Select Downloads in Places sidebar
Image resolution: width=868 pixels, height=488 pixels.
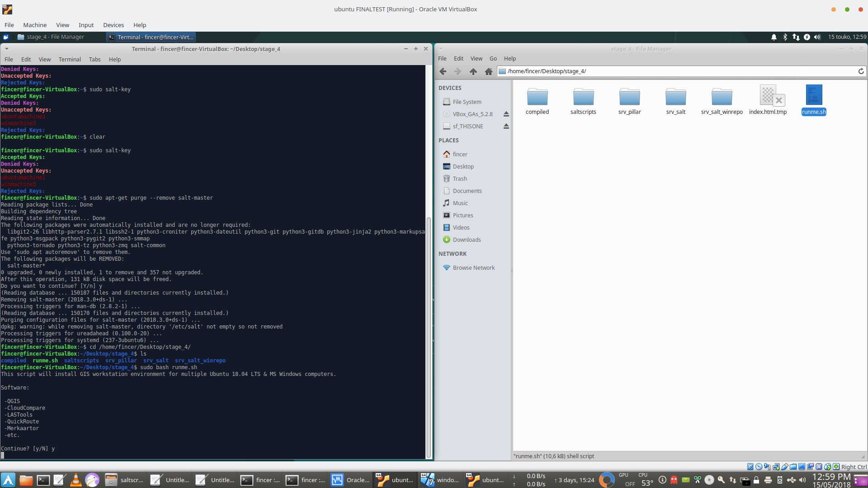[x=467, y=240]
